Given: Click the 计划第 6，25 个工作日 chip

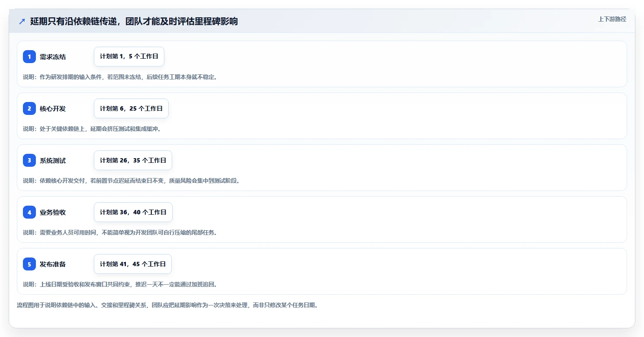Looking at the screenshot, I should click(x=131, y=108).
